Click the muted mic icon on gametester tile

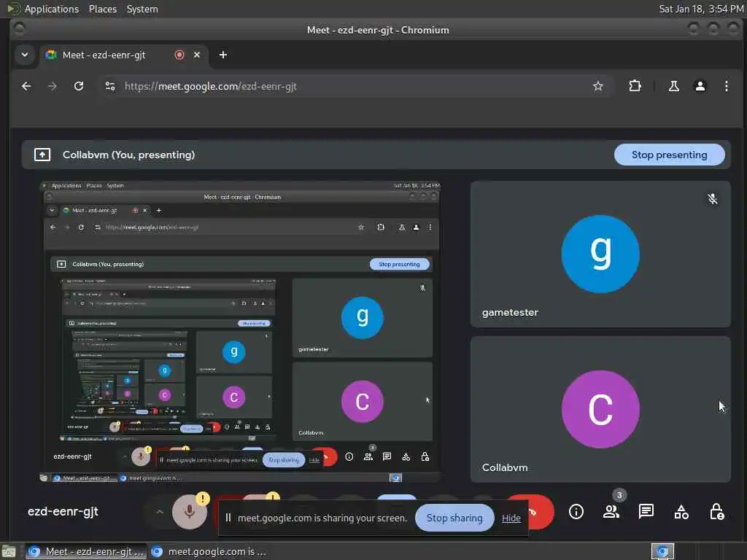point(712,198)
